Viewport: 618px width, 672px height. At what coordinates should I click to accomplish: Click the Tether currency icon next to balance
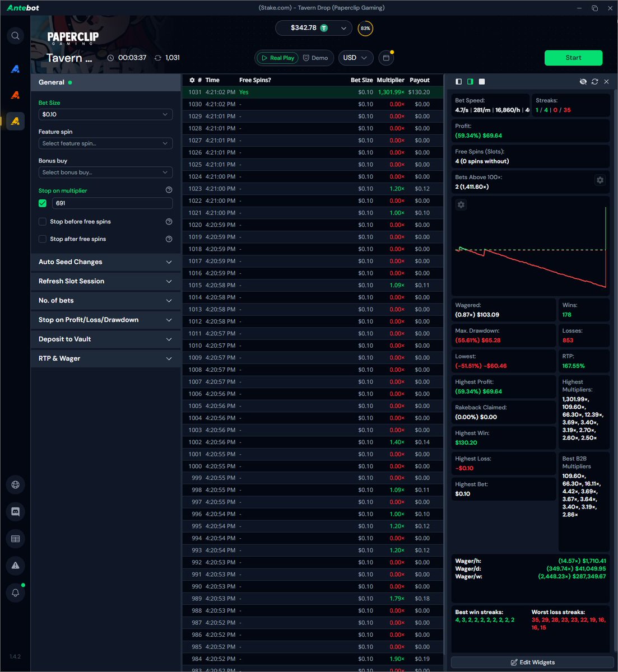[324, 28]
